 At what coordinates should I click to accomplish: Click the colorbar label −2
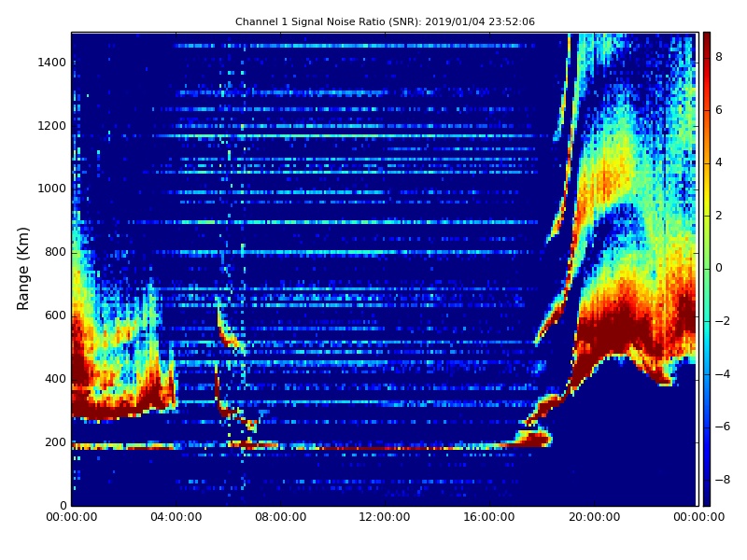[x=723, y=321]
